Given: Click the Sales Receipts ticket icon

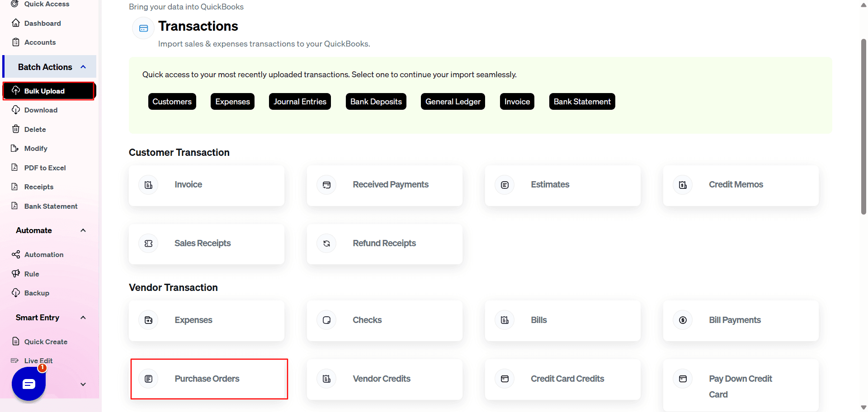Looking at the screenshot, I should [148, 243].
